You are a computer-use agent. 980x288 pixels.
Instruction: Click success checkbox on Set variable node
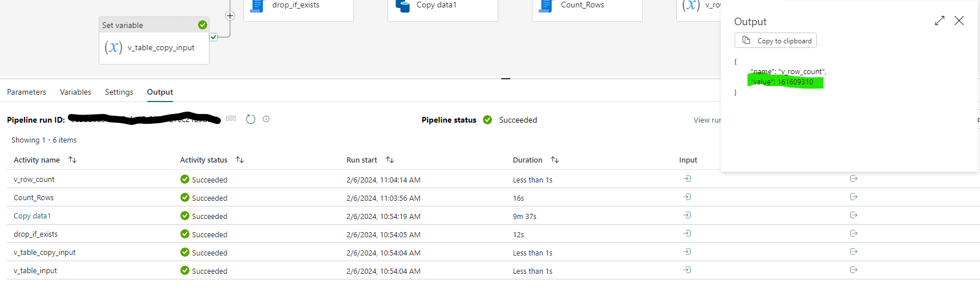click(213, 37)
